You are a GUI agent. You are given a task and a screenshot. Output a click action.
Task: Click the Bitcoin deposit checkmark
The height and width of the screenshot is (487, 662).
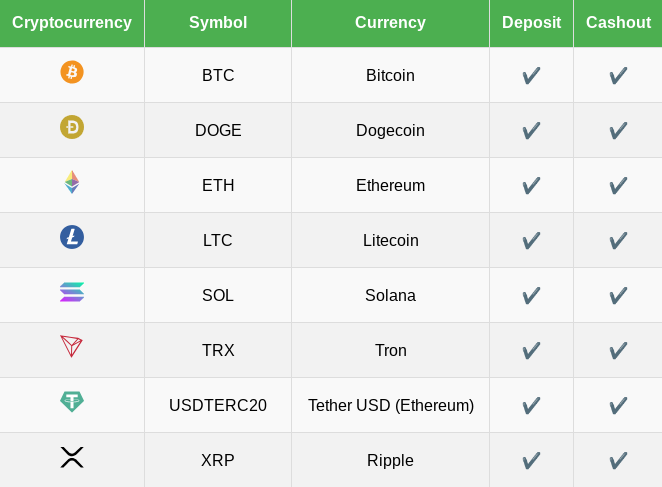tap(531, 75)
